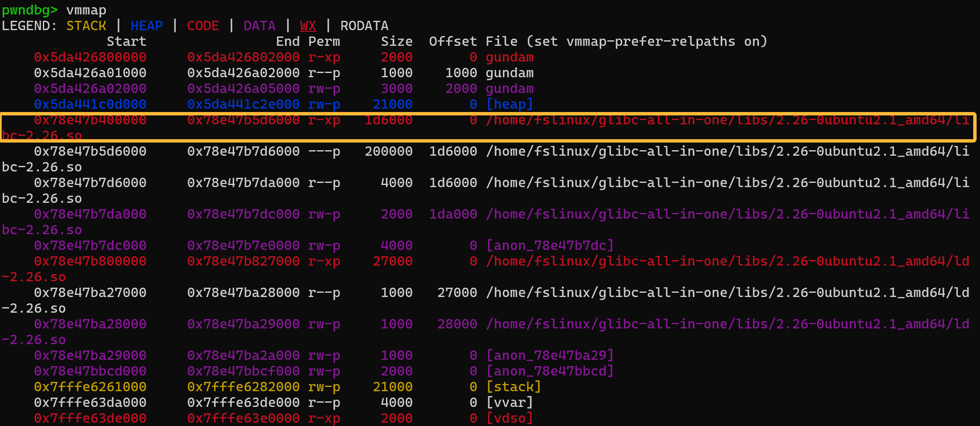Screen dimensions: 980x426
Task: Click the ---p permission entry
Action: 324,151
